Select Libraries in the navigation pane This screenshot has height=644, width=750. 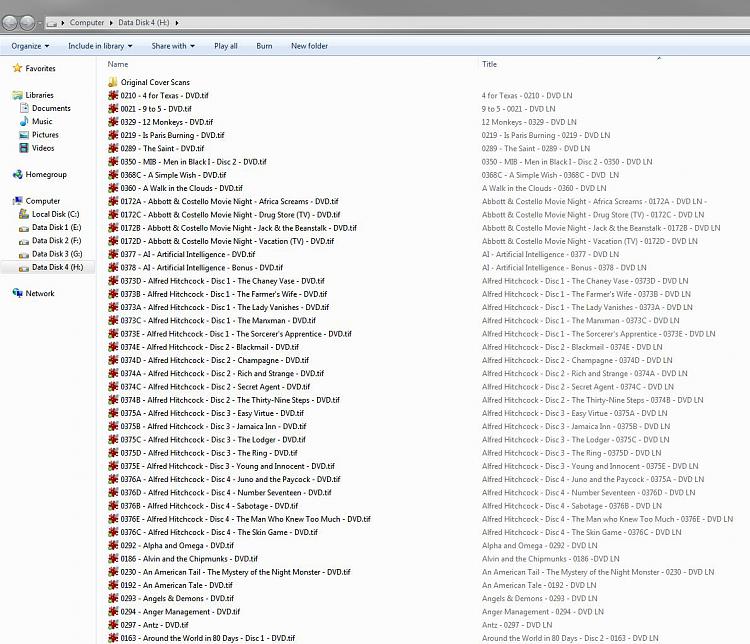39,95
